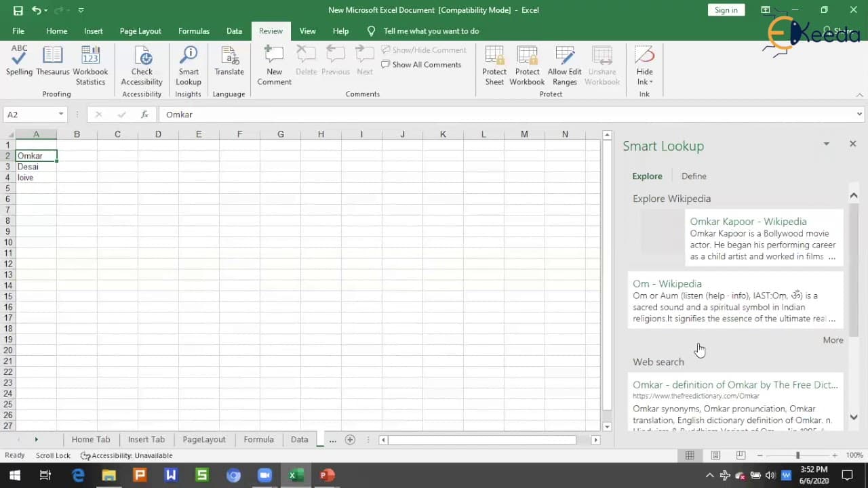868x488 pixels.
Task: Close the Smart Lookup pane
Action: pos(852,144)
